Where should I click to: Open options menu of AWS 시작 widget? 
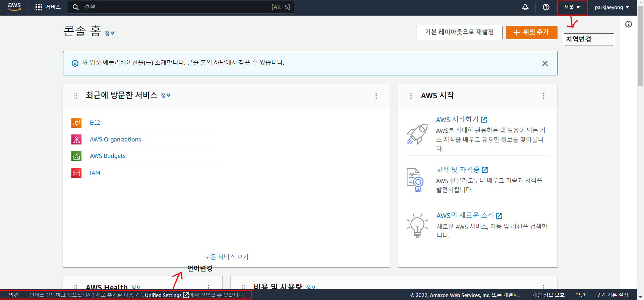(x=544, y=96)
